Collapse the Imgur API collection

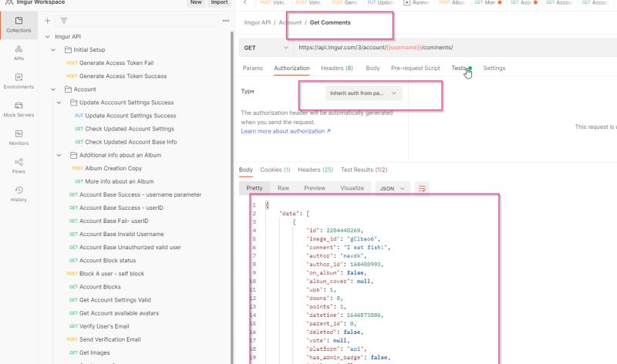[x=48, y=36]
